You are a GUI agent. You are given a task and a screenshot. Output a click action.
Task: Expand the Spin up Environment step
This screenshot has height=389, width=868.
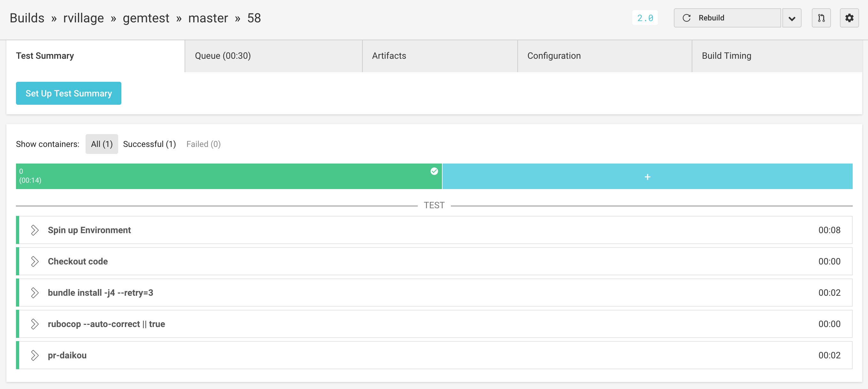click(x=34, y=230)
